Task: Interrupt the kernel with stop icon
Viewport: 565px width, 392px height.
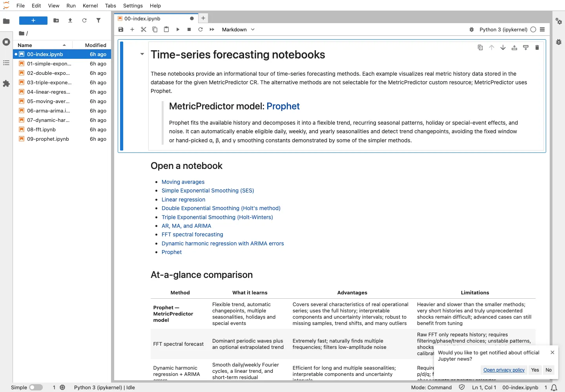Action: pos(189,29)
